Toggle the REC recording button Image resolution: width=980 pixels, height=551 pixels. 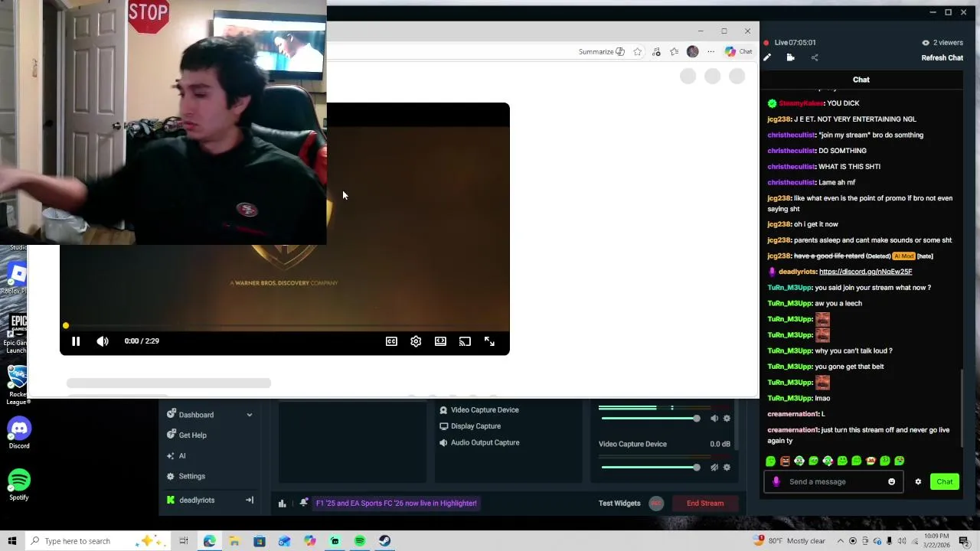pos(656,504)
